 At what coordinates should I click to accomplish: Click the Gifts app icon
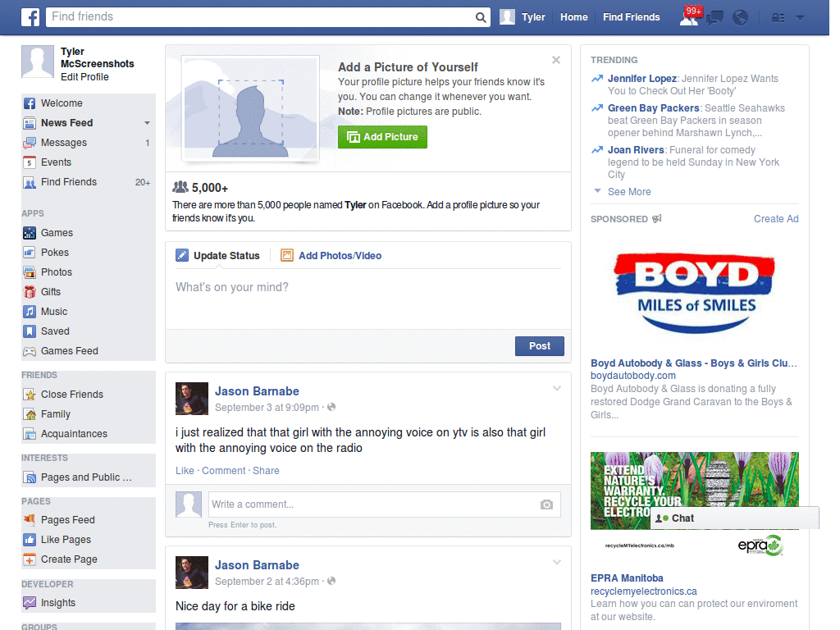tap(30, 292)
